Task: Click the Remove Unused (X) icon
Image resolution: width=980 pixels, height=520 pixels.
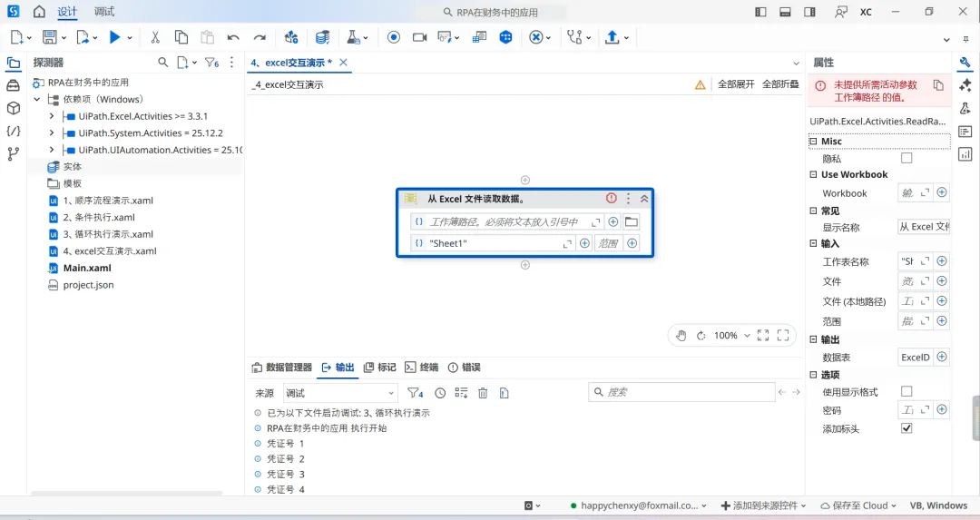Action: click(535, 37)
